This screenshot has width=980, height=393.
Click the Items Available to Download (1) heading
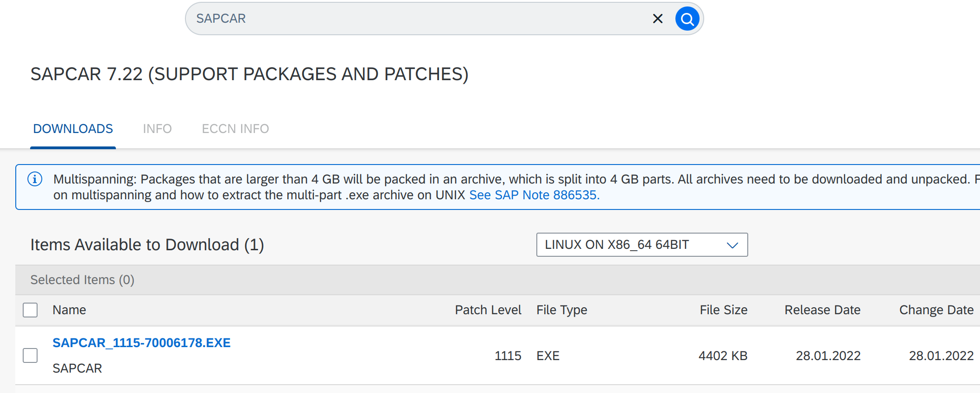pyautogui.click(x=147, y=245)
